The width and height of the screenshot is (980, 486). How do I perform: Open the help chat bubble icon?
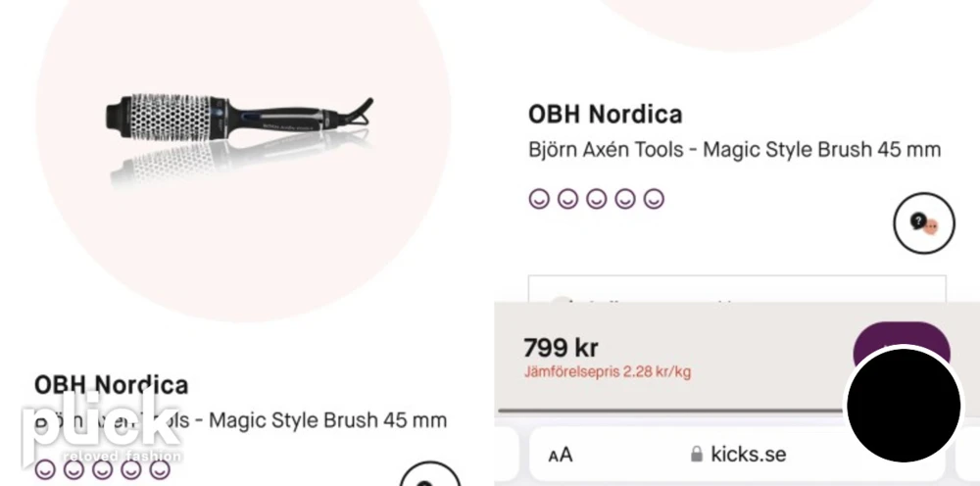pos(924,223)
